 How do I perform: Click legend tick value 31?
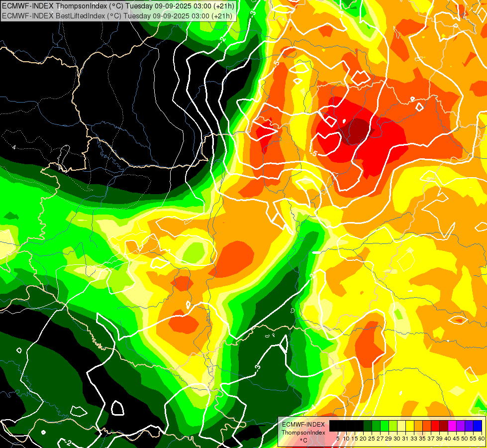[405, 439]
